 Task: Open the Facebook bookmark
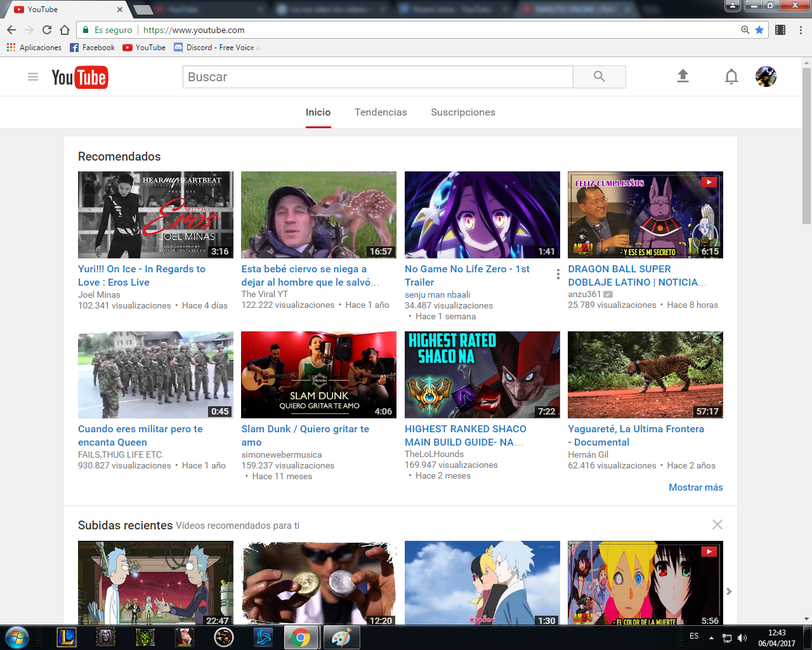tap(93, 48)
